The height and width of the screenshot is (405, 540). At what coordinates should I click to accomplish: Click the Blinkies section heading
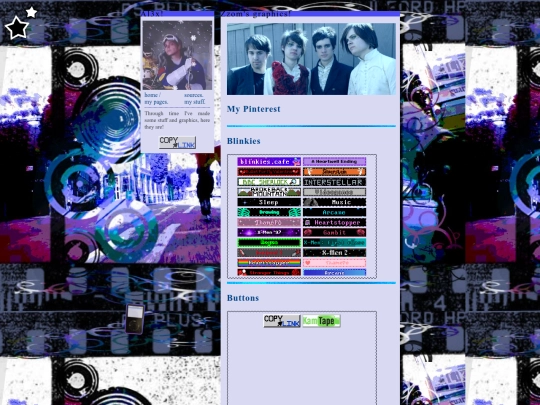(x=243, y=141)
